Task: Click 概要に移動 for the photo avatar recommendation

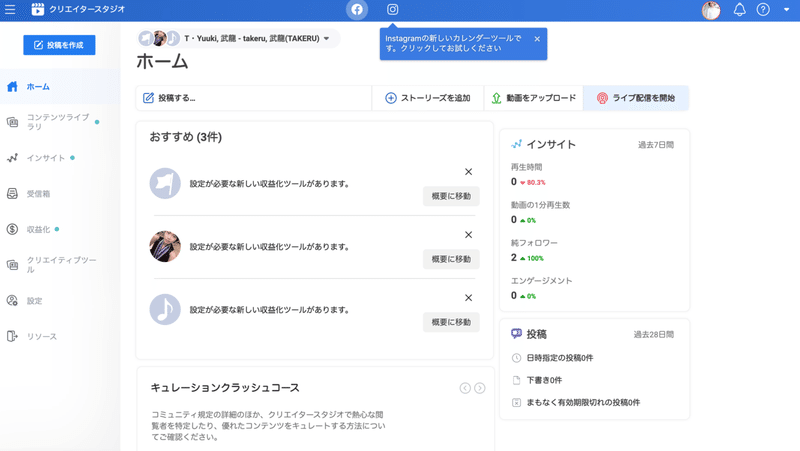Action: pyautogui.click(x=451, y=259)
